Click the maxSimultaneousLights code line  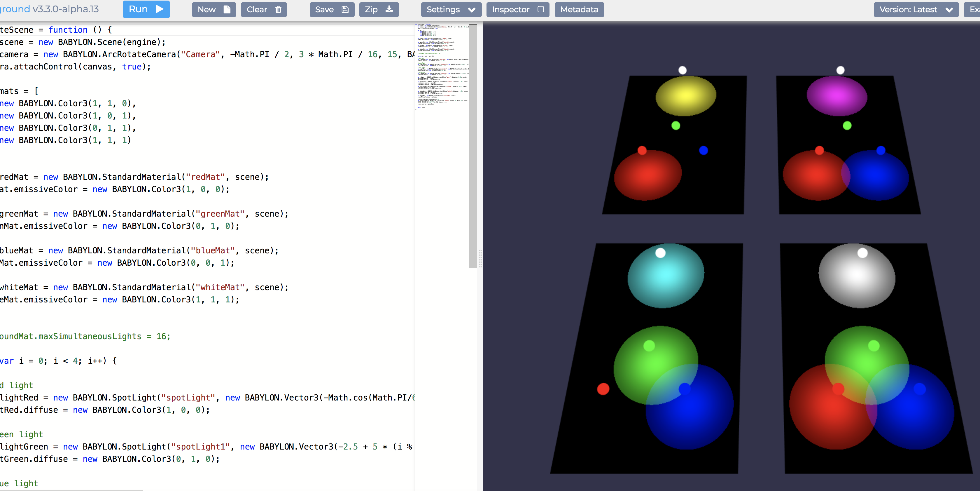coord(85,336)
